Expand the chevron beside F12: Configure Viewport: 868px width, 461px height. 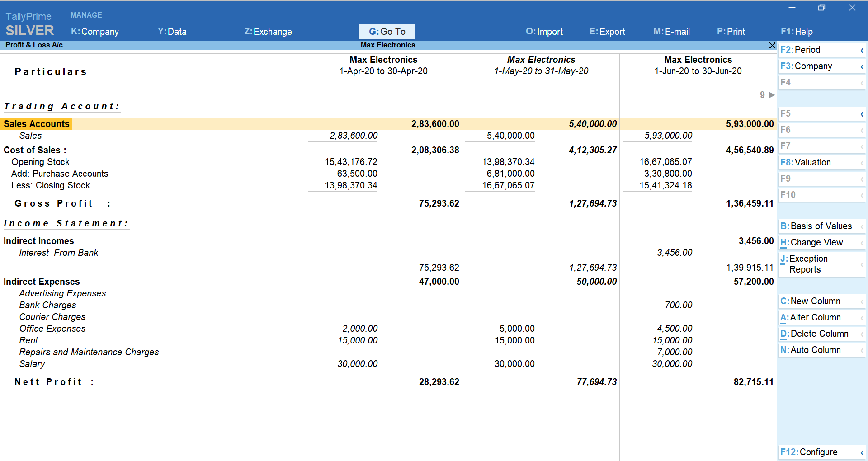tap(863, 452)
